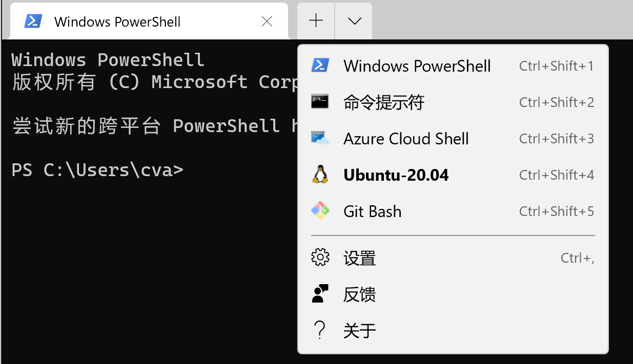Click the 设置 settings gear icon

pos(320,257)
